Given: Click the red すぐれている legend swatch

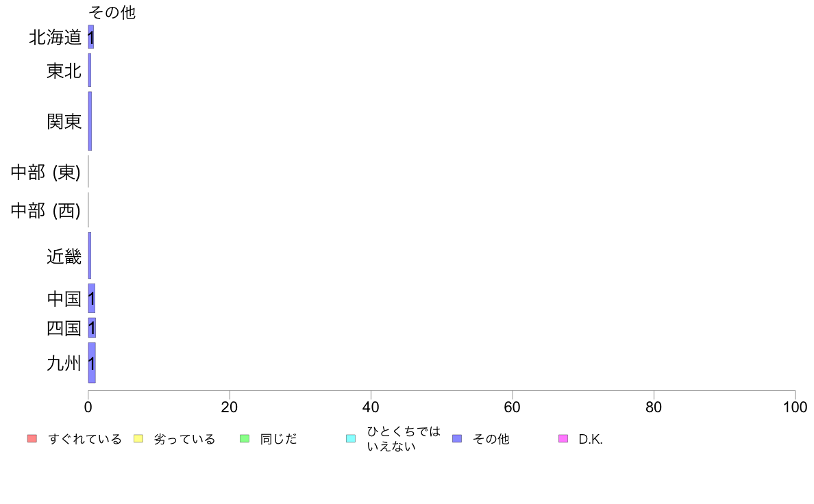Looking at the screenshot, I should 32,438.
